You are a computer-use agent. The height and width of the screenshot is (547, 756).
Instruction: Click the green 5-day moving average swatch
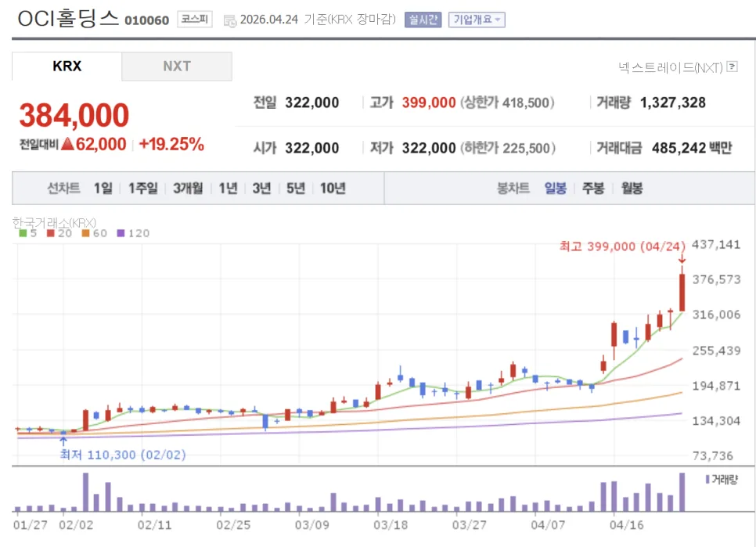pyautogui.click(x=23, y=233)
